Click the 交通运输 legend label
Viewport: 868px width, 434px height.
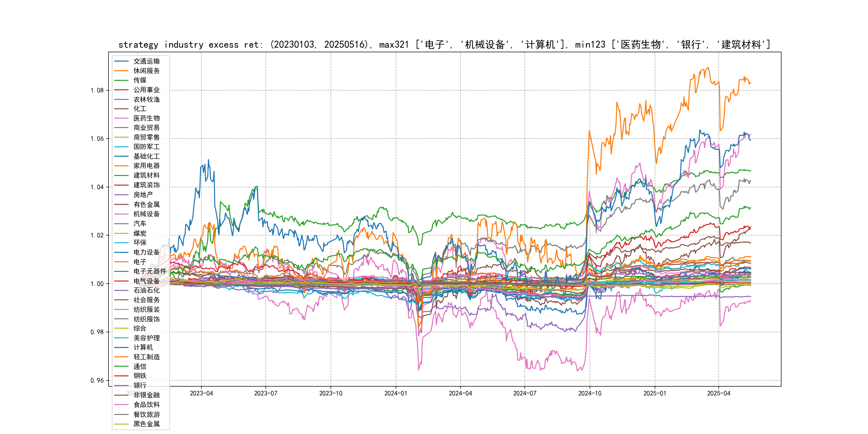coord(146,61)
